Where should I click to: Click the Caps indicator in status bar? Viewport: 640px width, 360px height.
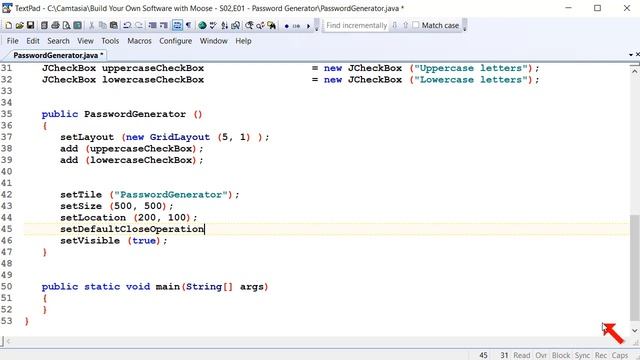[620, 355]
